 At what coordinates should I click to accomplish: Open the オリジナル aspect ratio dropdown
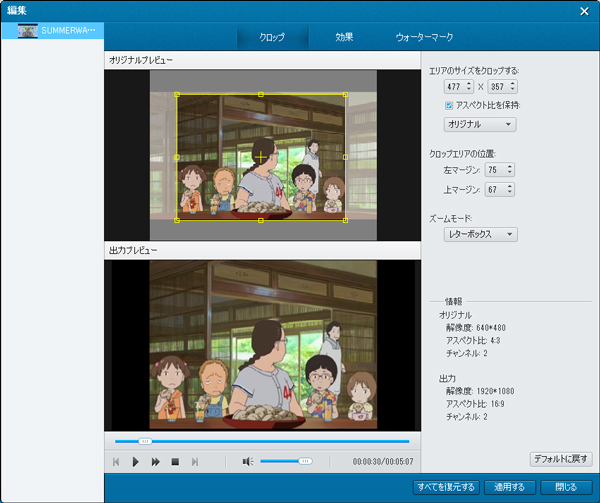(x=480, y=125)
